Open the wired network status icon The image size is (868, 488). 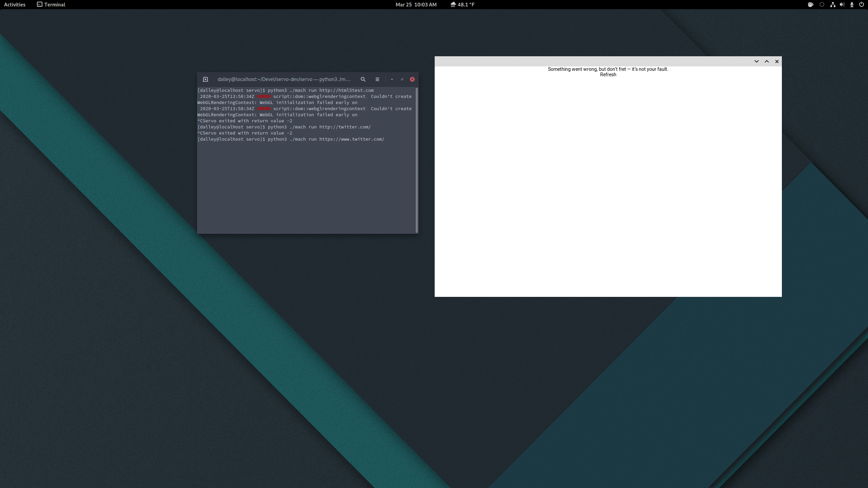pyautogui.click(x=832, y=5)
